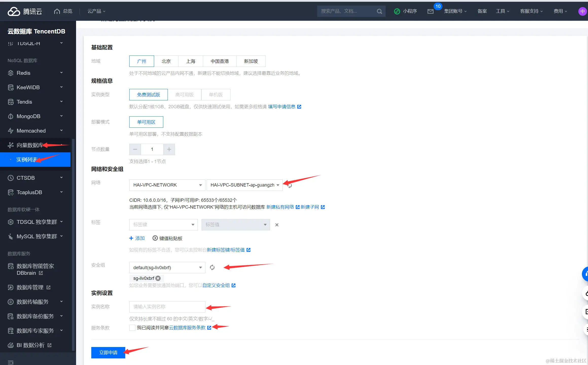
Task: Open the instance list menu item
Action: coord(27,160)
